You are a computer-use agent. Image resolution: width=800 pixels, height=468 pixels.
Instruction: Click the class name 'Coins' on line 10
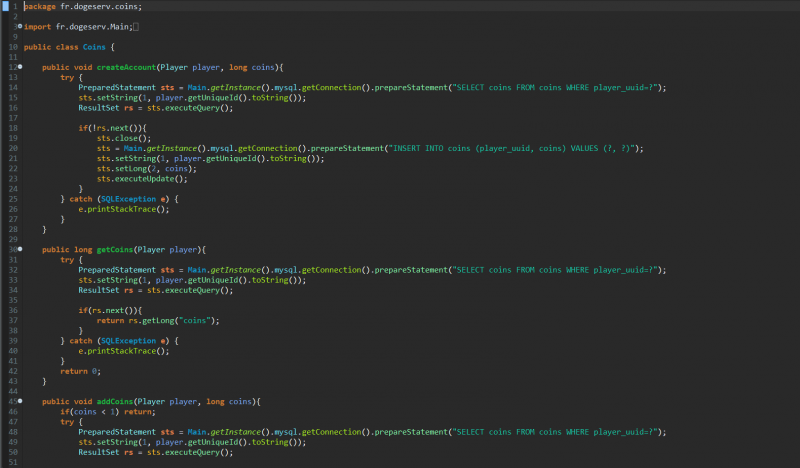pos(94,47)
